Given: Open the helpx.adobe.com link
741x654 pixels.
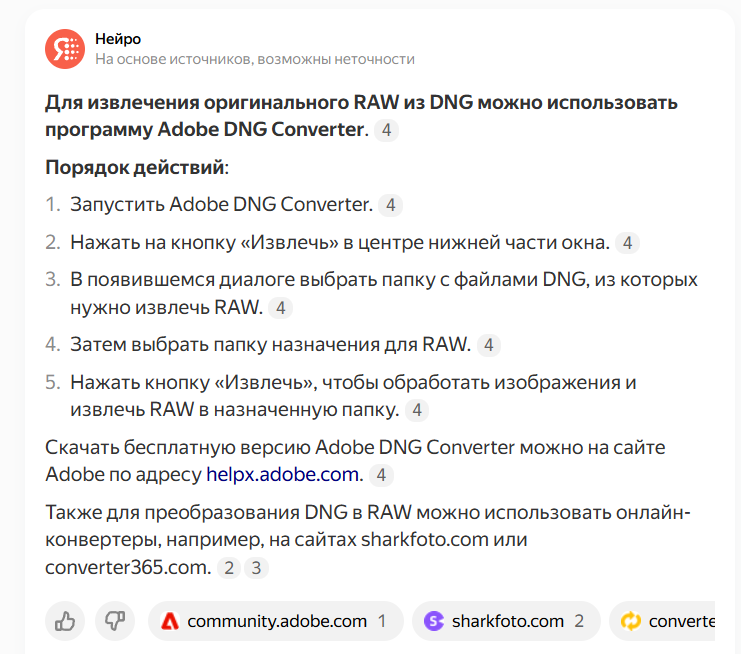Looking at the screenshot, I should 282,474.
